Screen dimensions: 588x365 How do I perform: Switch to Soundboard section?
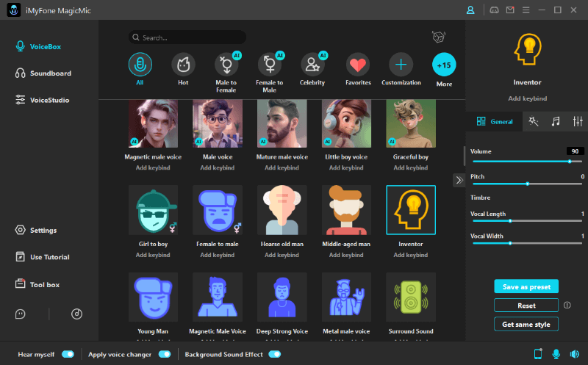[x=43, y=73]
